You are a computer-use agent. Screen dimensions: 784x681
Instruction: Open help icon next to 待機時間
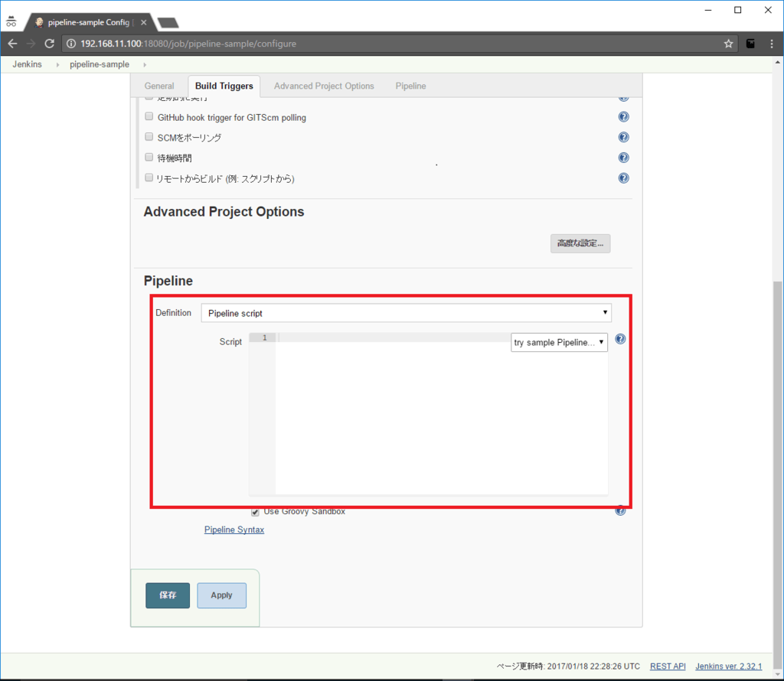623,158
